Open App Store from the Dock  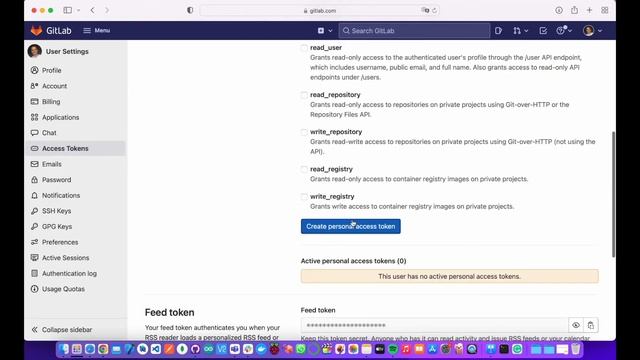[433, 349]
